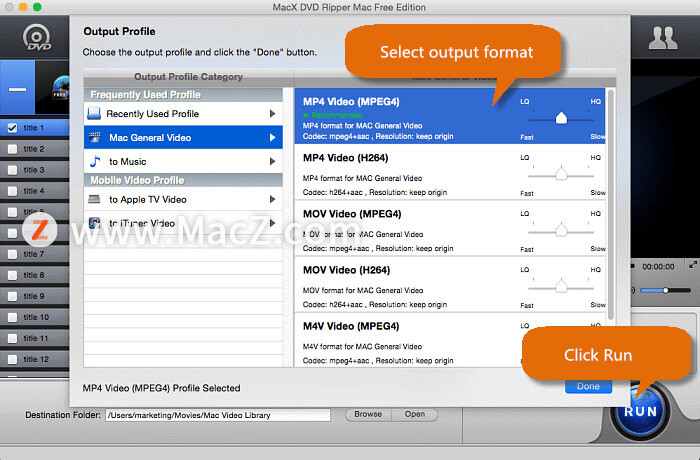This screenshot has height=460, width=700.
Task: Select to Music category
Action: pos(183,161)
